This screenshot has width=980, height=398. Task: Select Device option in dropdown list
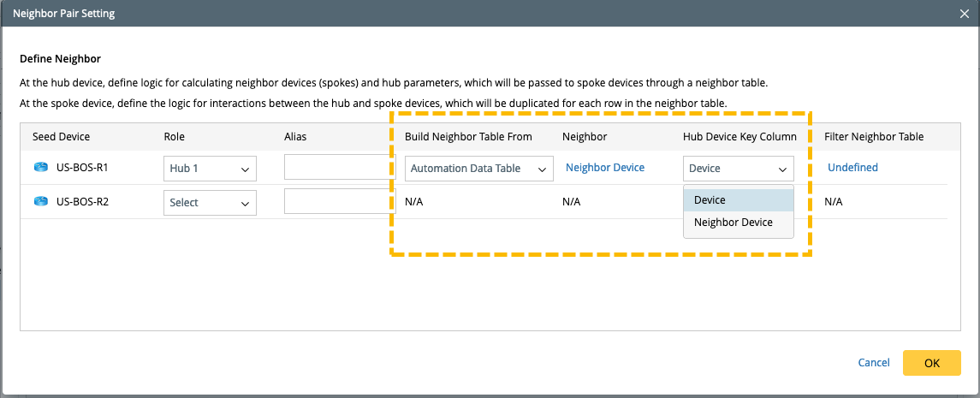pyautogui.click(x=710, y=200)
